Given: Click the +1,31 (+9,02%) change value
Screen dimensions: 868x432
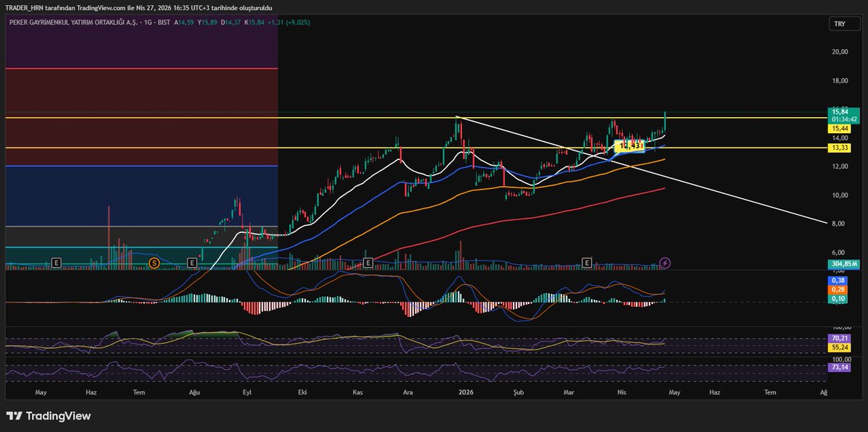Looking at the screenshot, I should click(289, 22).
